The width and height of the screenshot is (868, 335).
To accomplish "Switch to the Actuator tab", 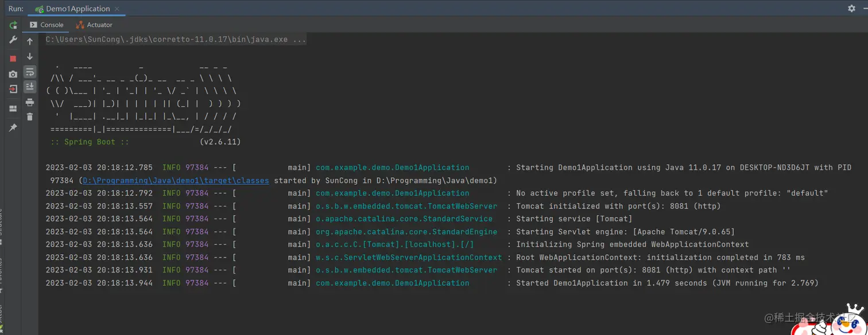I will coord(94,25).
